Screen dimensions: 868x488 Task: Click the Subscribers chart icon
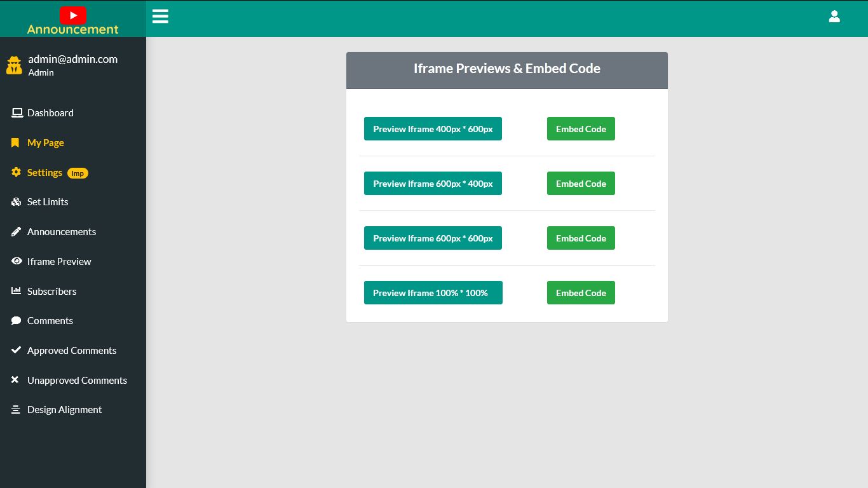tap(16, 291)
